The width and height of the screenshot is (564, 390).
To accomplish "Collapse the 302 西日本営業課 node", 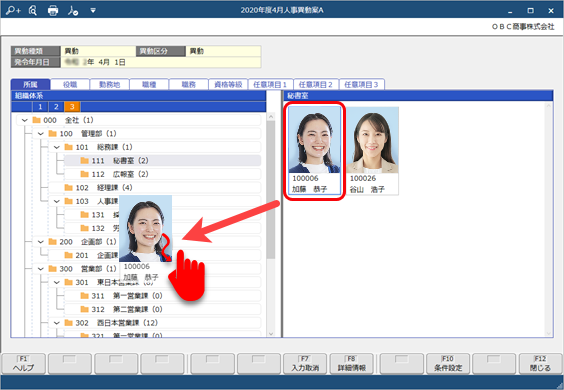I will point(56,323).
